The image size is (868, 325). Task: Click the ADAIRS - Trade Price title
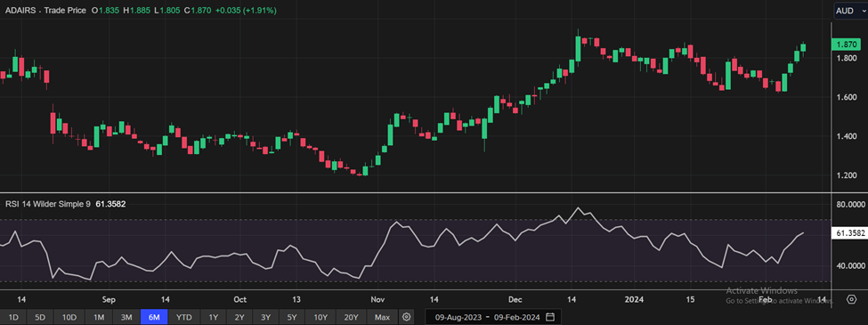[x=45, y=11]
